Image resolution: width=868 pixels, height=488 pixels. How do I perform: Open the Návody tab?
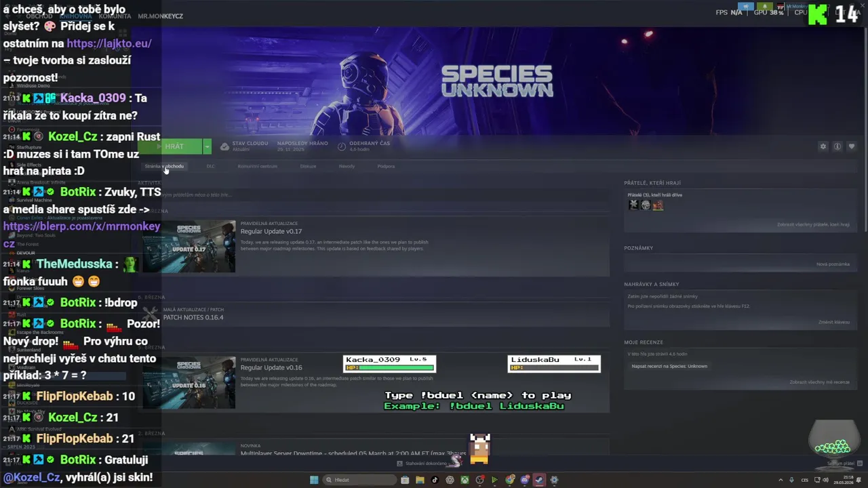tap(347, 166)
